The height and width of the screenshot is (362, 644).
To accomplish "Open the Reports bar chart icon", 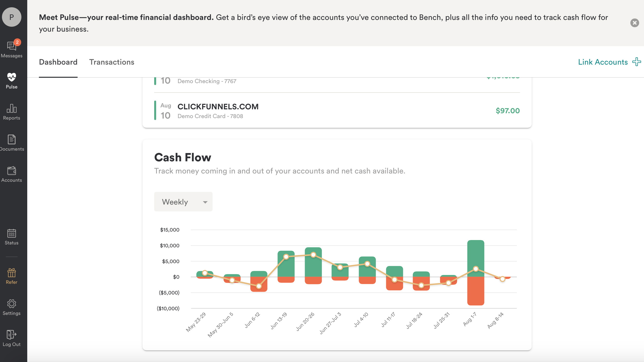I will point(11,109).
